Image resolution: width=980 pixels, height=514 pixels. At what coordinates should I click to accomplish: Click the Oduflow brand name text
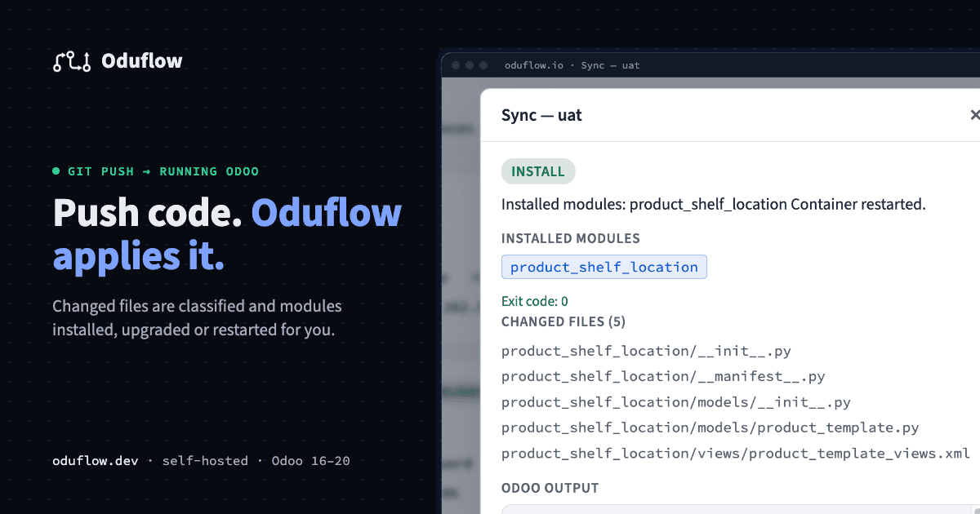(142, 61)
